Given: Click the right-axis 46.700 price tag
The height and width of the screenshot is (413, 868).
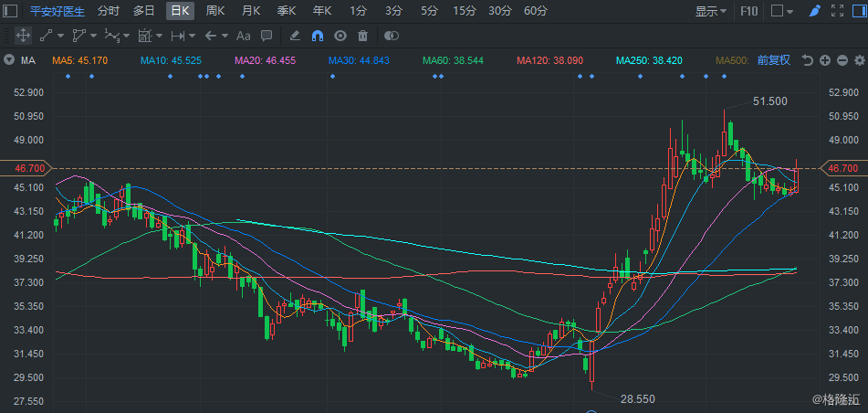Looking at the screenshot, I should 843,168.
